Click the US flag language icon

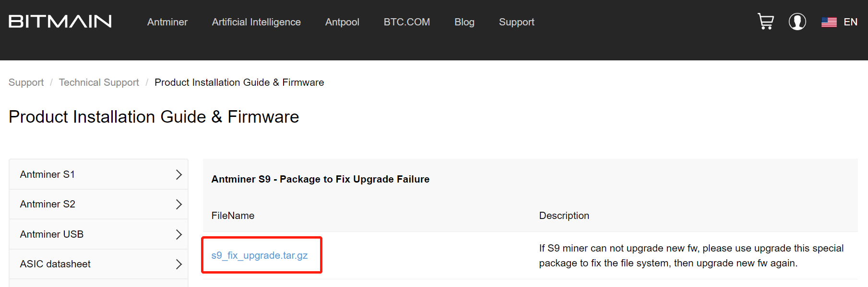coord(828,22)
